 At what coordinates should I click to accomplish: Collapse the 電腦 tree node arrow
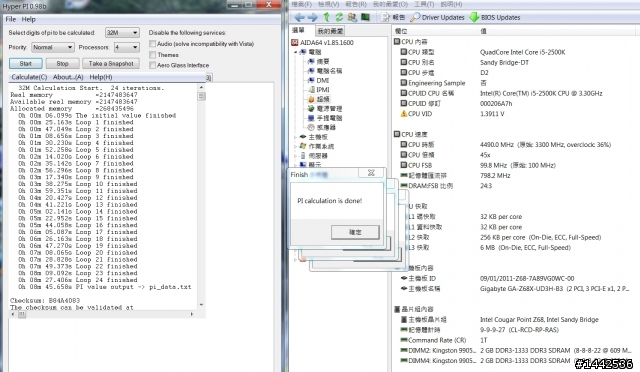pyautogui.click(x=295, y=52)
